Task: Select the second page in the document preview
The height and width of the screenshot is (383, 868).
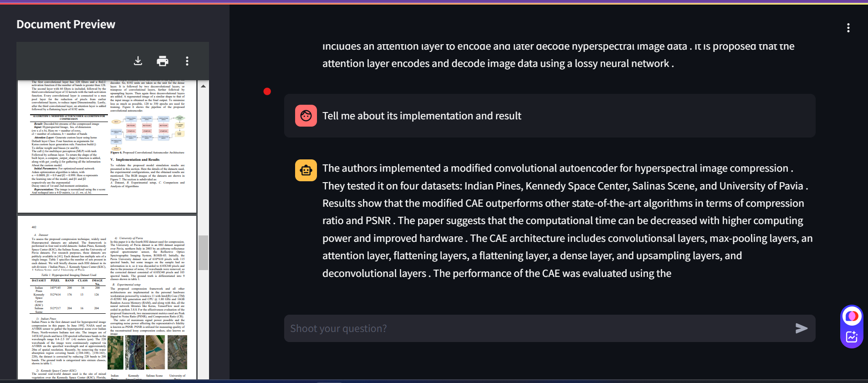Action: (x=107, y=296)
